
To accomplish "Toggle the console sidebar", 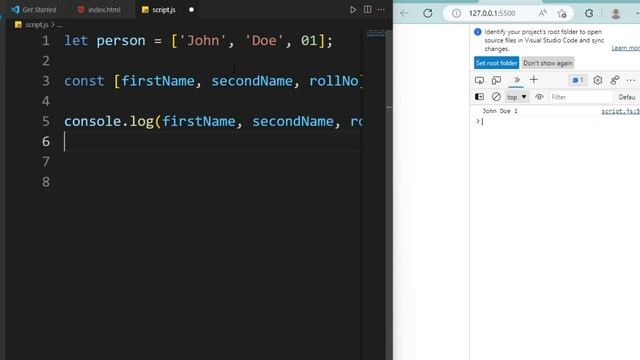I will [x=480, y=97].
